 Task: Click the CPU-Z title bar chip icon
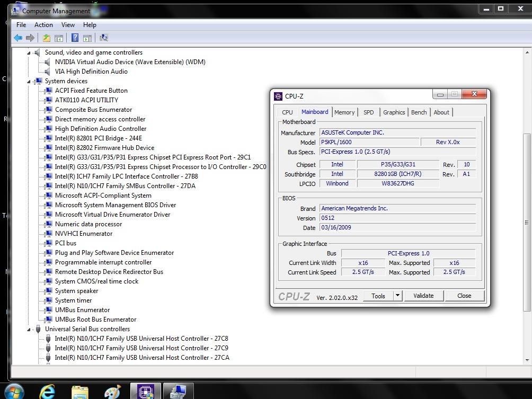tap(278, 96)
